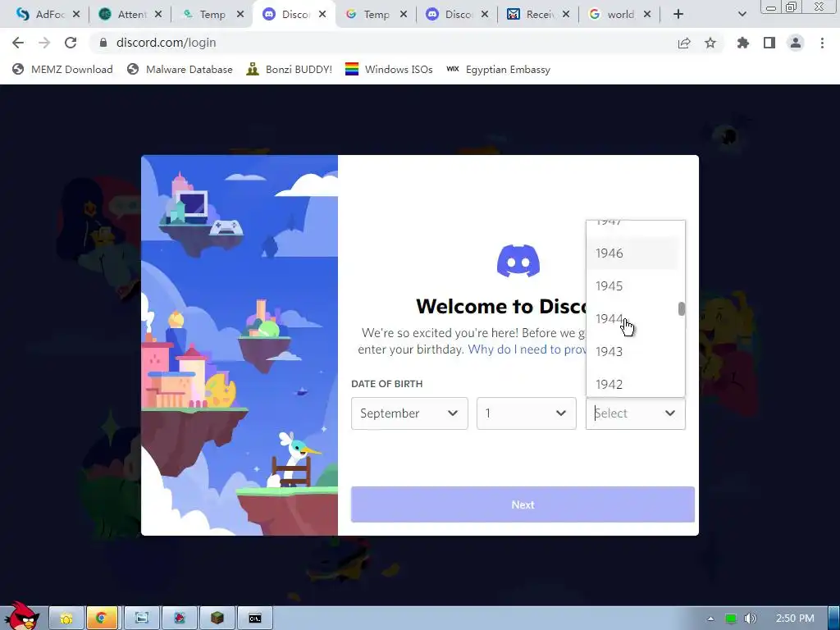Click the volume speaker tray icon

(x=751, y=619)
